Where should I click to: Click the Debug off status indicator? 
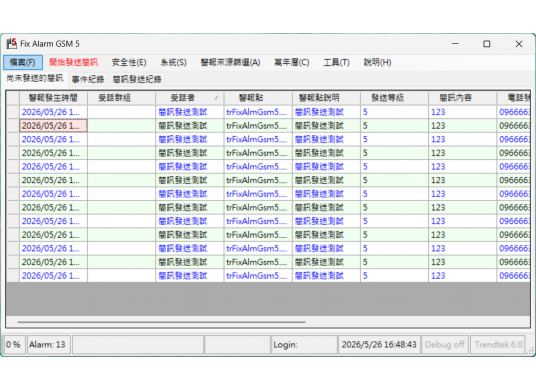[x=445, y=345]
